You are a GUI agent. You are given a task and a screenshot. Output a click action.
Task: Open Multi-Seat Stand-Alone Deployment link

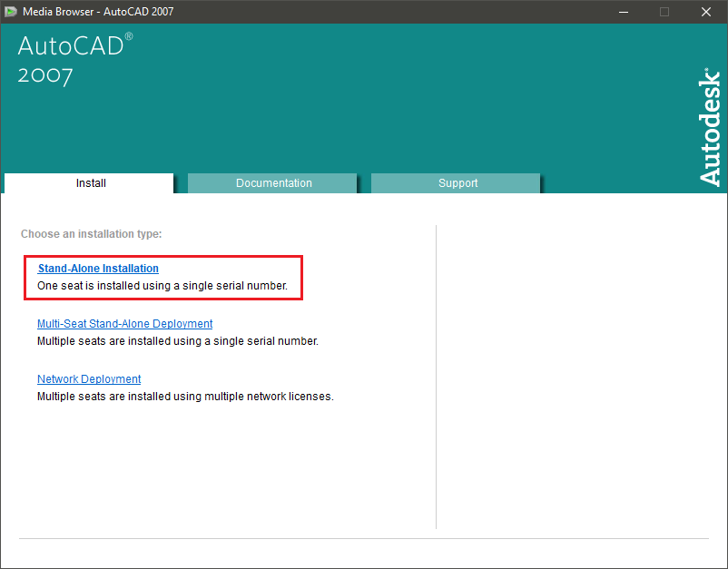coord(125,323)
